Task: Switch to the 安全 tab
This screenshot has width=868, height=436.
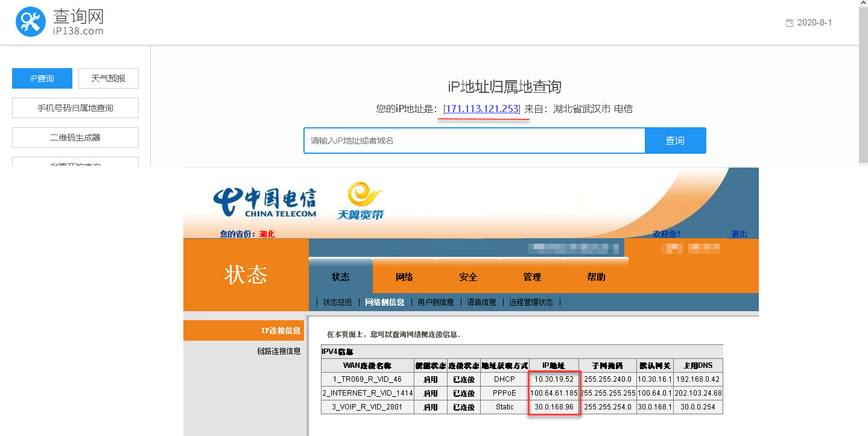Action: pyautogui.click(x=468, y=277)
